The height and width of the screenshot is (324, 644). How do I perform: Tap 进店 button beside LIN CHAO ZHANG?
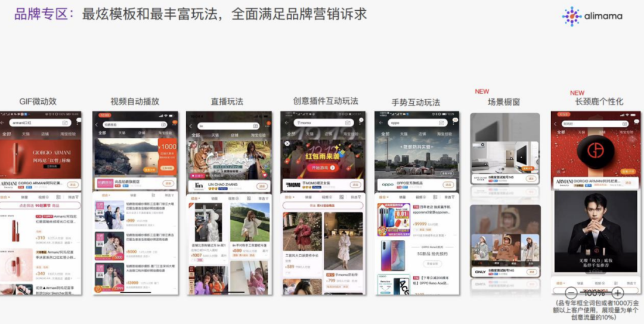[262, 186]
